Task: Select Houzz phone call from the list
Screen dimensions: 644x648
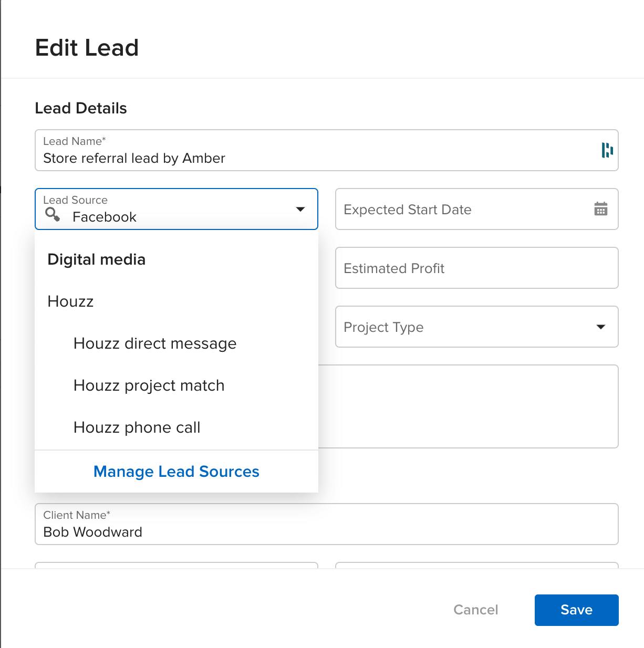Action: pyautogui.click(x=137, y=427)
